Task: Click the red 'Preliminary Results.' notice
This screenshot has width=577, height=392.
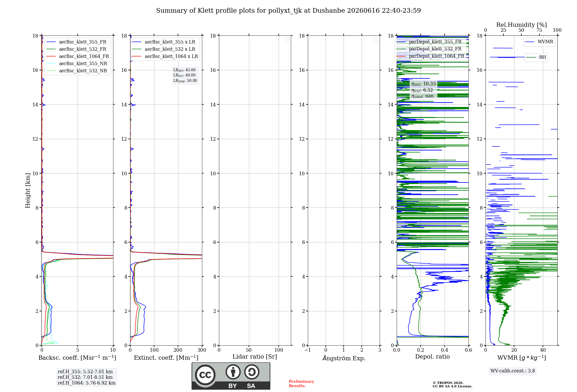Action: (301, 384)
